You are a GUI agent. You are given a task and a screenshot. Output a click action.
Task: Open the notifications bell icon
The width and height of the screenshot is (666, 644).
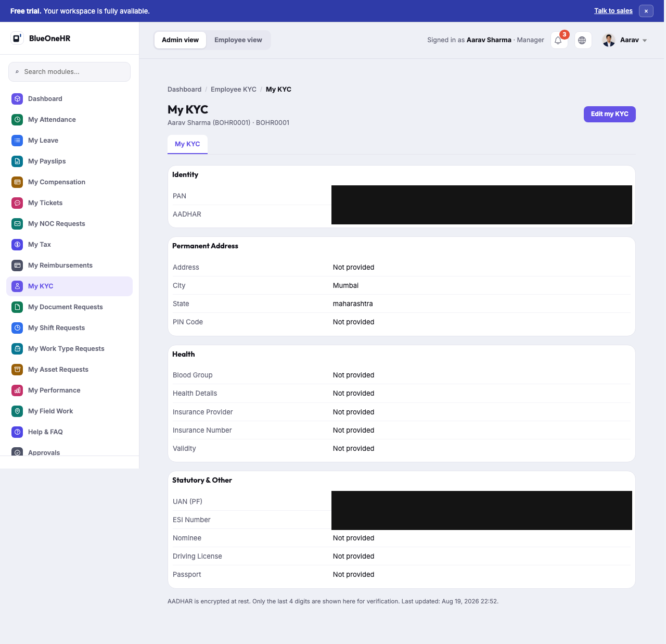[559, 40]
